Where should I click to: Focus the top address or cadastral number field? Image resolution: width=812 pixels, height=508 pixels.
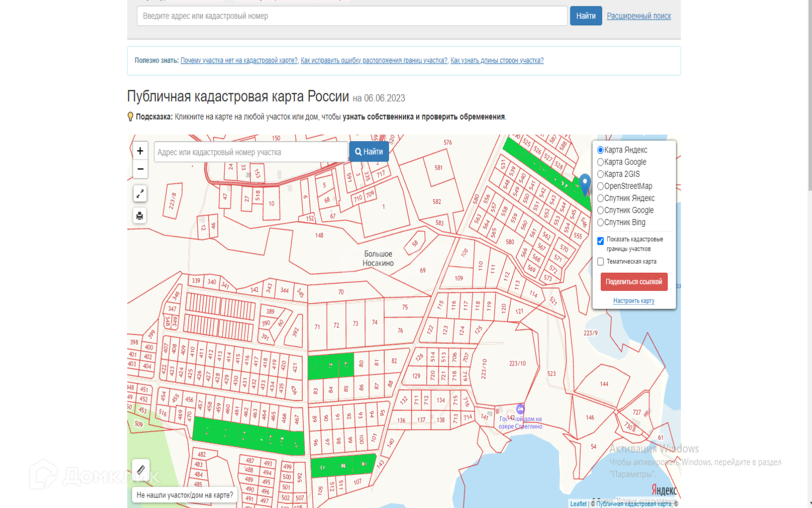click(x=352, y=16)
